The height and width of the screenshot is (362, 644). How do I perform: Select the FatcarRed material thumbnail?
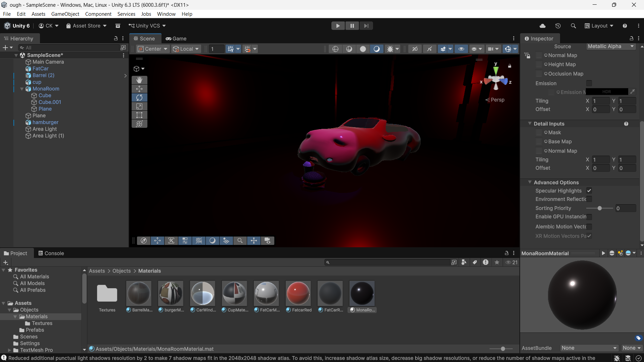pyautogui.click(x=298, y=293)
